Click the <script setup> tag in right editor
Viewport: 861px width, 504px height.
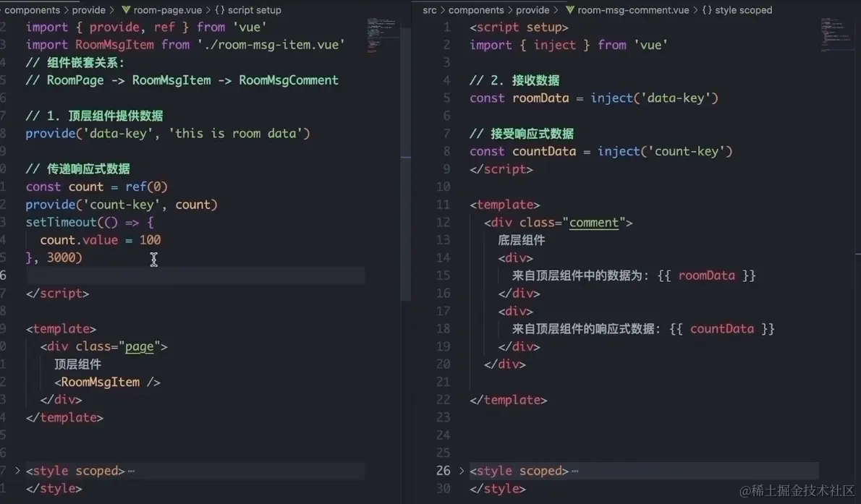[x=519, y=27]
